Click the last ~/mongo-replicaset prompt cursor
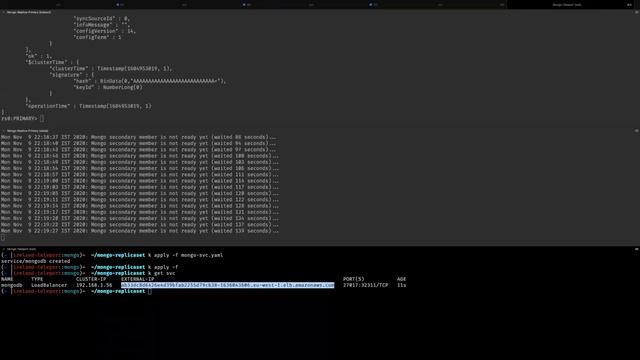Image resolution: width=640 pixels, height=360 pixels. (150, 291)
